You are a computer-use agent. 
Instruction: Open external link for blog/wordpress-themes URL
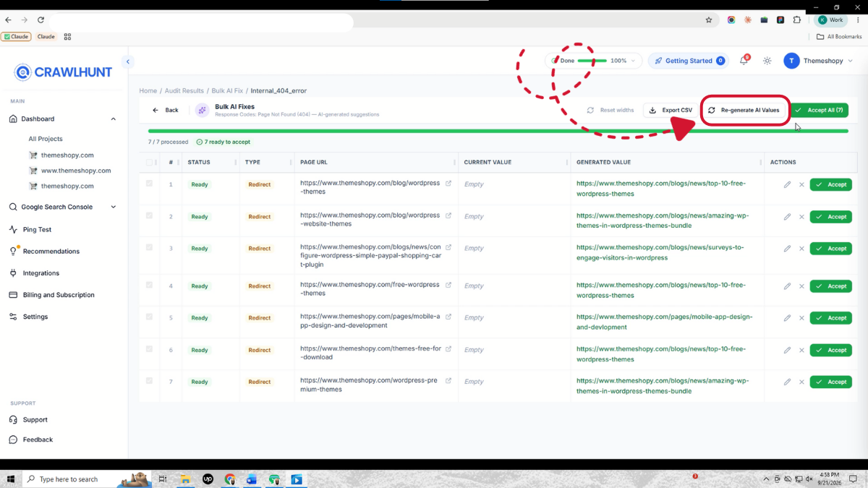tap(448, 184)
